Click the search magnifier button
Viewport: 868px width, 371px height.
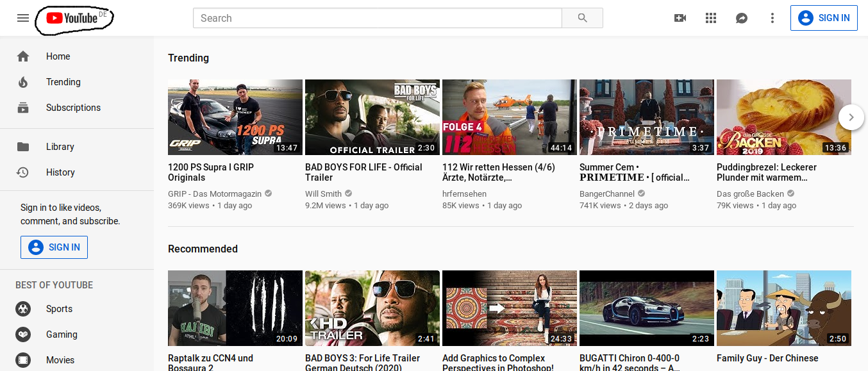point(582,18)
